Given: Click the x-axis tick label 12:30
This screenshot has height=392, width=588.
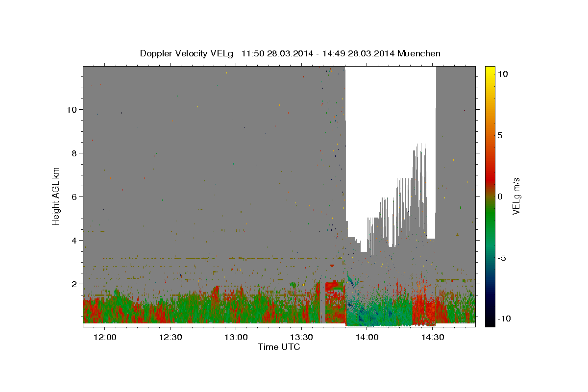Looking at the screenshot, I should (170, 338).
